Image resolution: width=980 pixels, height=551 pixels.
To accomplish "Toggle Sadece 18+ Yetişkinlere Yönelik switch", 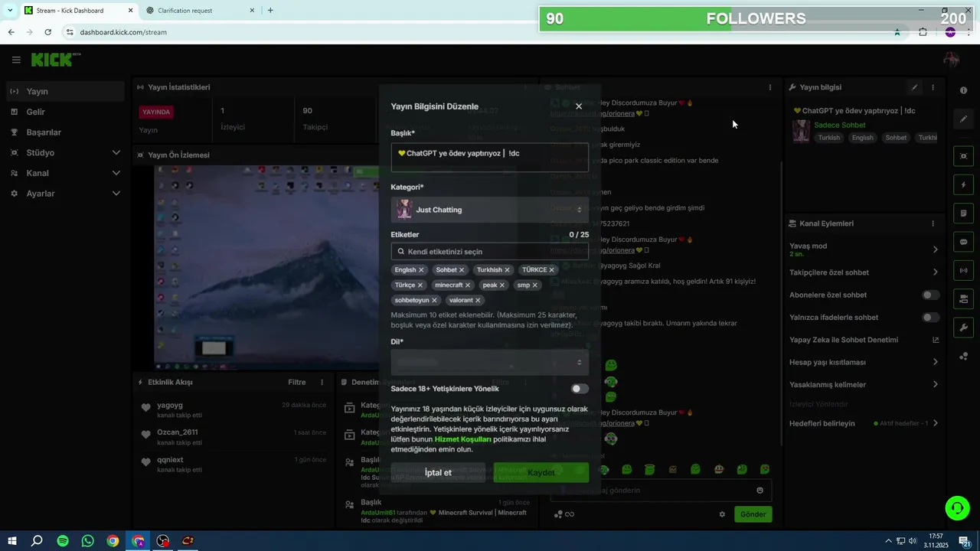I will click(x=580, y=389).
